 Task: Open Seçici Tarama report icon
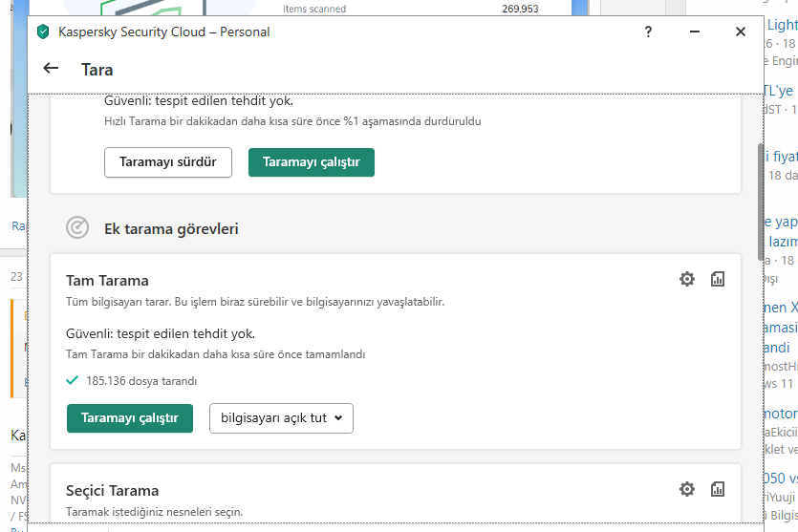pos(718,489)
